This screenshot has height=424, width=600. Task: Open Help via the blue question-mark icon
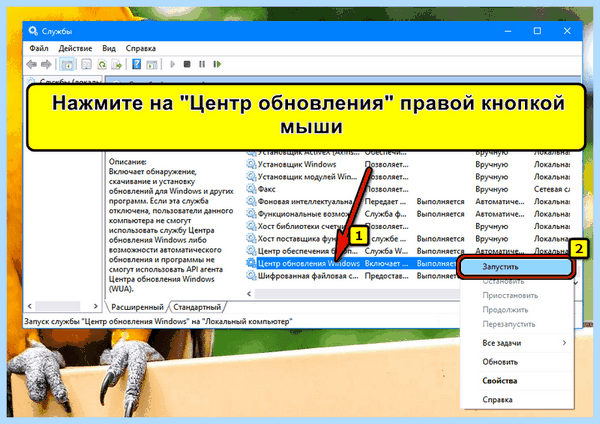click(136, 64)
